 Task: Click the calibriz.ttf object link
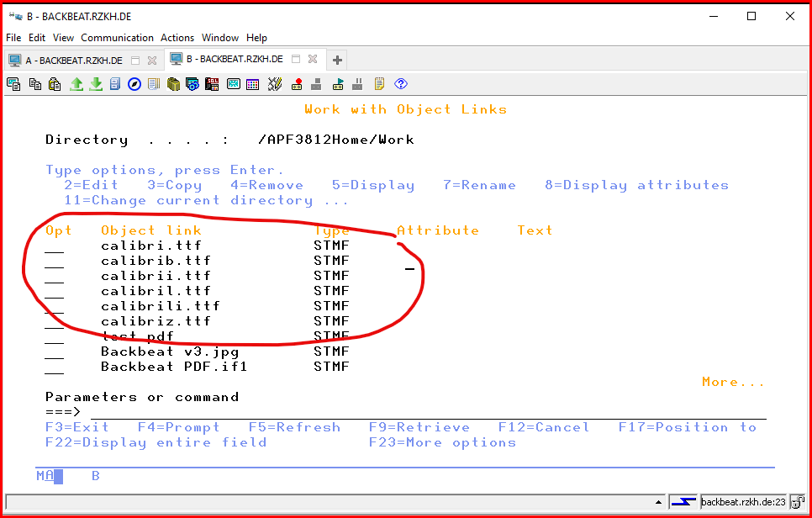click(156, 321)
